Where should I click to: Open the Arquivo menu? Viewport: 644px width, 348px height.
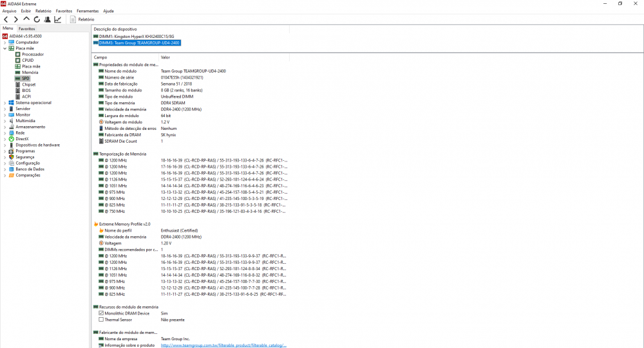click(10, 11)
